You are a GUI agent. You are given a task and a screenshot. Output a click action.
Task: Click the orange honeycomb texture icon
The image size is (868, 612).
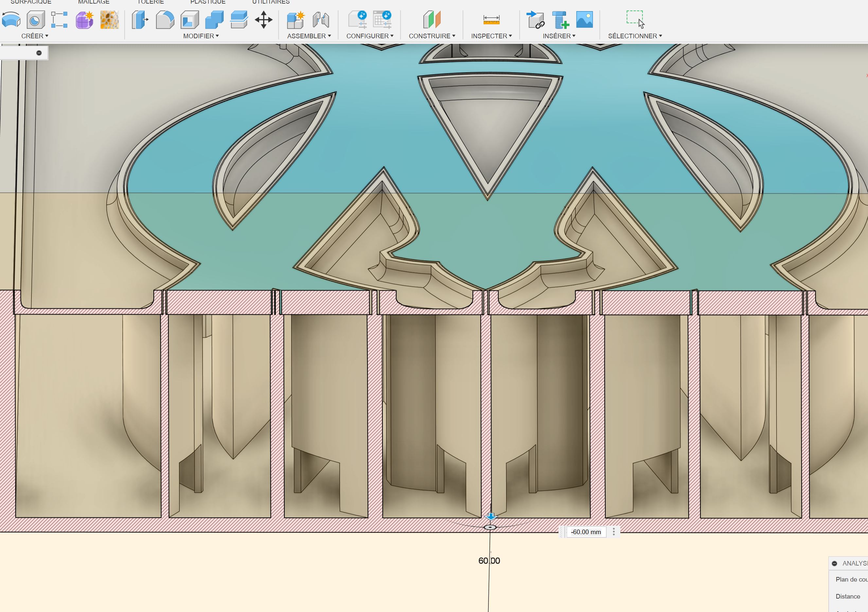(x=110, y=20)
